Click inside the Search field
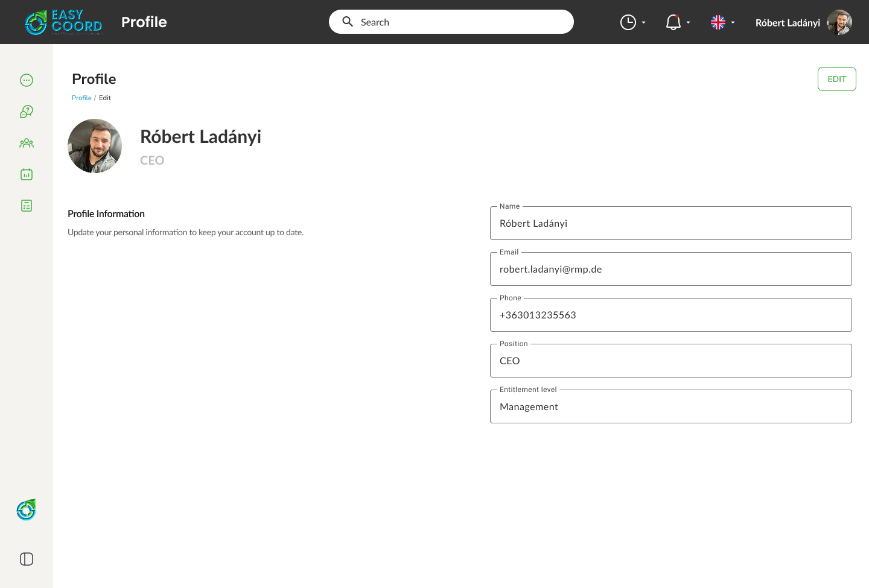Image resolution: width=869 pixels, height=588 pixels. [x=459, y=22]
